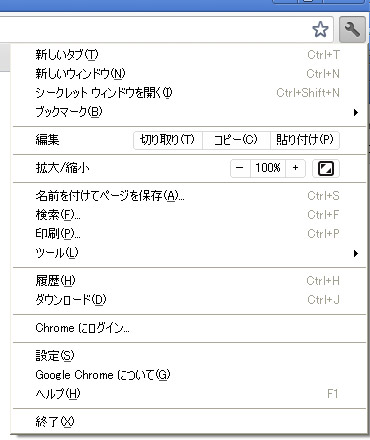Increase zoom with the plus button
This screenshot has height=440, width=370.
pos(295,168)
